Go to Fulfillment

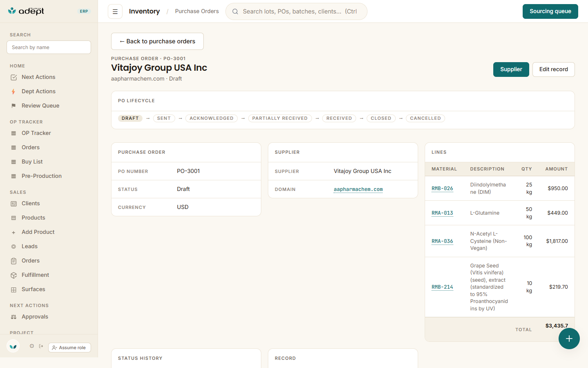click(x=49, y=275)
